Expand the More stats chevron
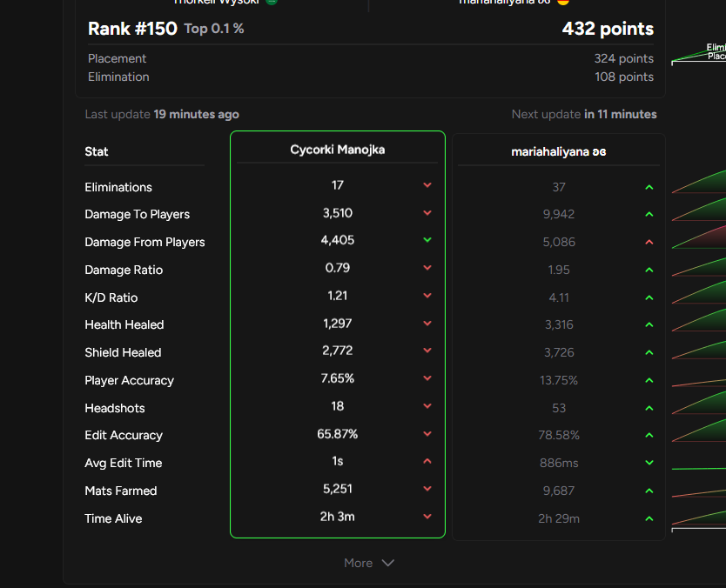This screenshot has height=588, width=726. 387,563
